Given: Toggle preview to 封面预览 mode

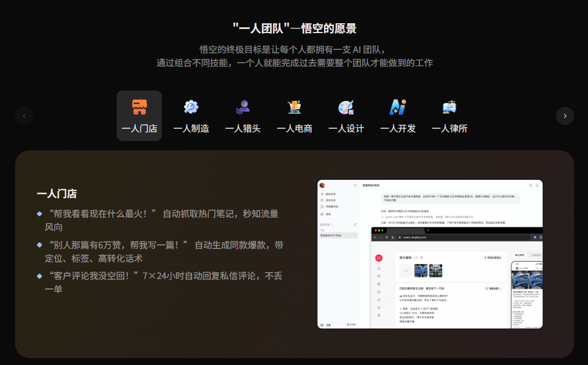Looking at the screenshot, I should (x=537, y=254).
